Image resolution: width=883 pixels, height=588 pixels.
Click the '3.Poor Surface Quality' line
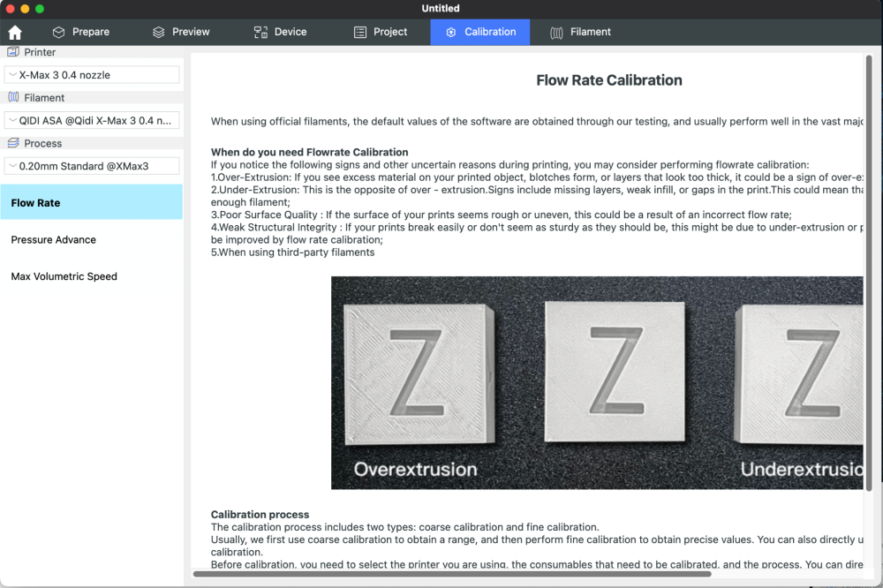[502, 215]
